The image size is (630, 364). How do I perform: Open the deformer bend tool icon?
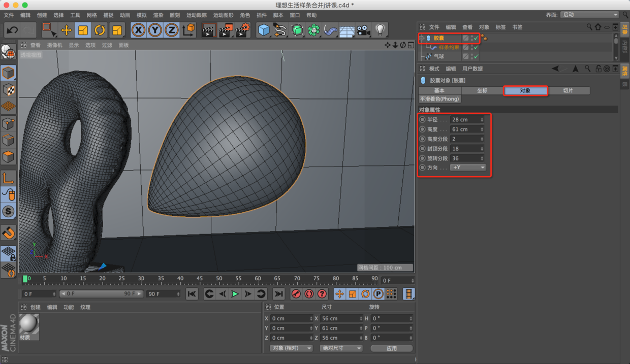point(330,30)
